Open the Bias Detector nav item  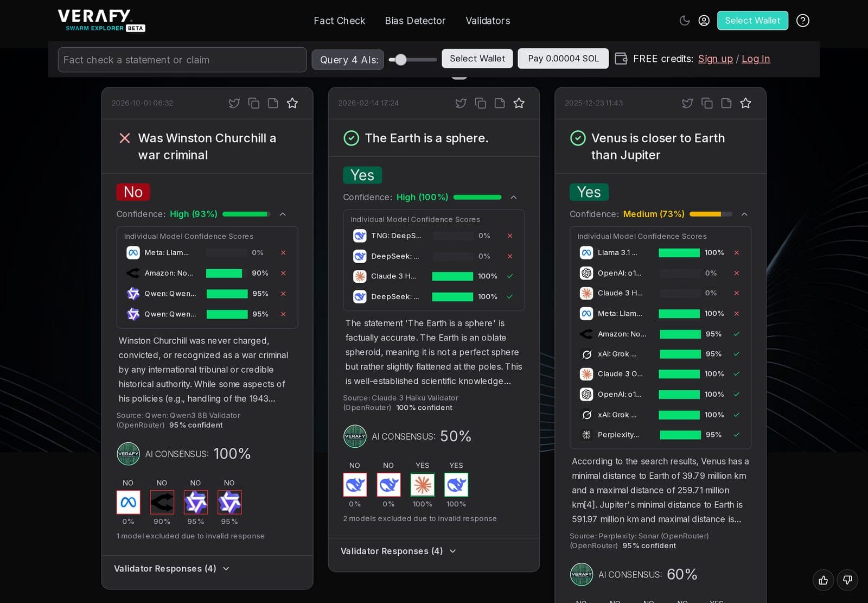pyautogui.click(x=415, y=21)
